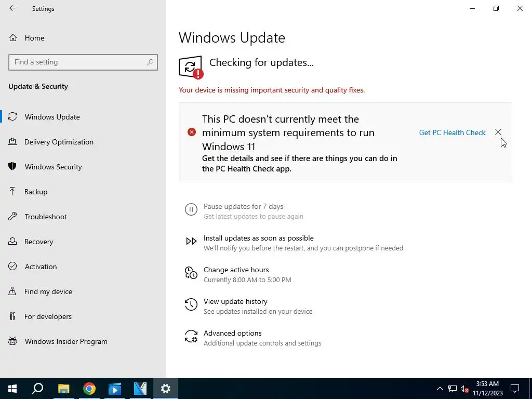This screenshot has width=532, height=399.
Task: Click the back arrow in Settings
Action: point(12,8)
